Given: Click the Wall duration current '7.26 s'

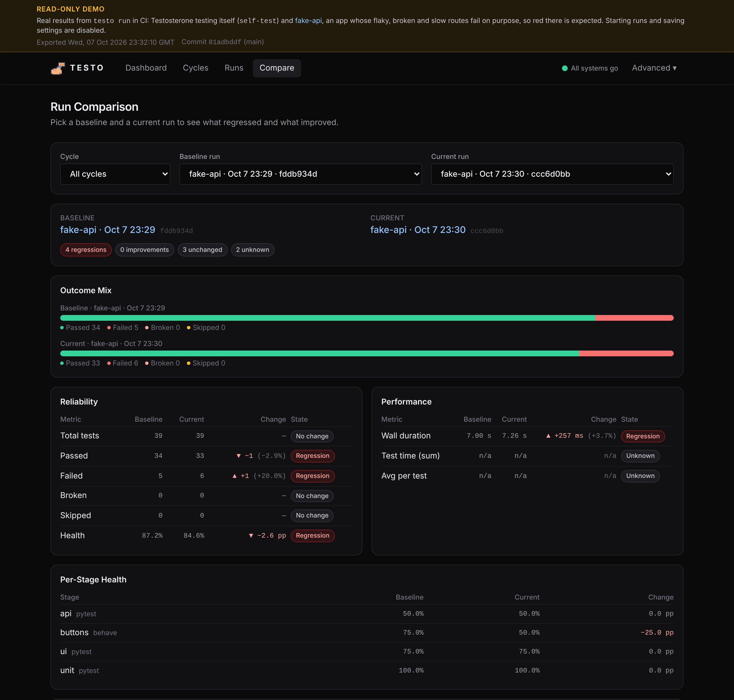Looking at the screenshot, I should [x=514, y=436].
